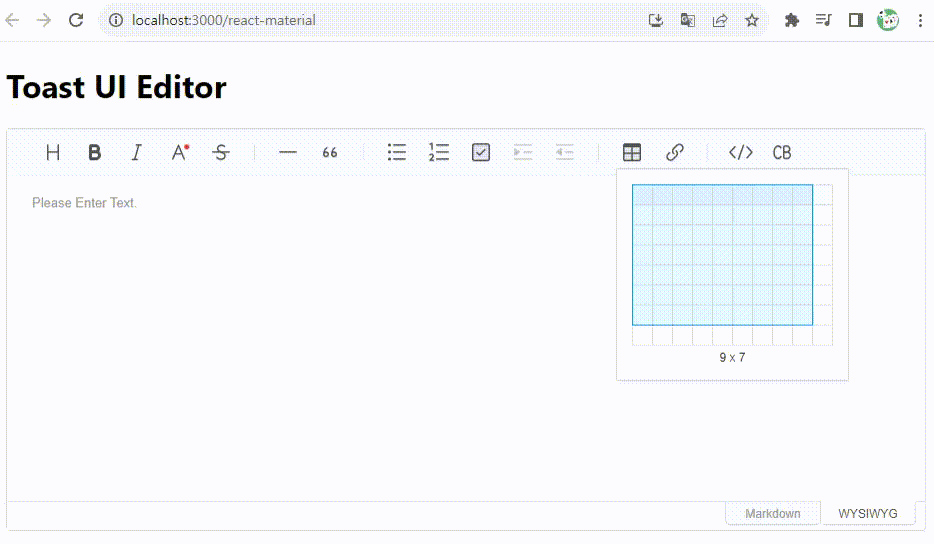Viewport: 934px width, 544px height.
Task: Create an ordered numbered list
Action: 439,153
